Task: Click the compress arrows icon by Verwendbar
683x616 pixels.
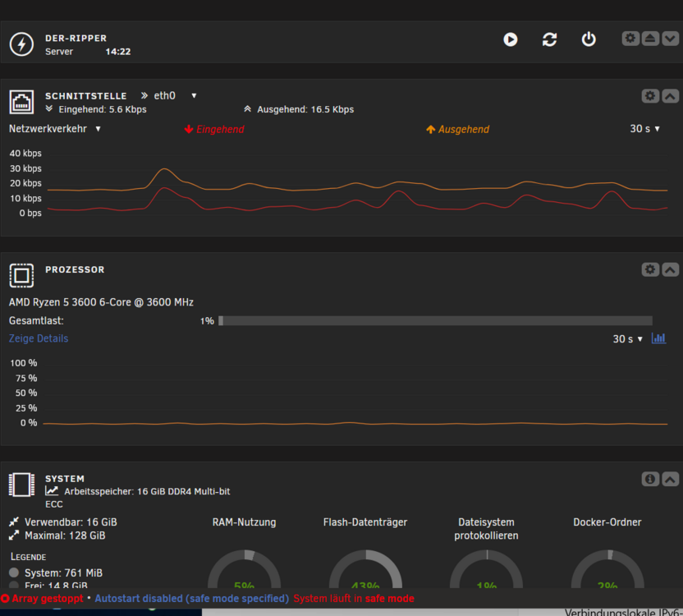Action: (x=14, y=522)
